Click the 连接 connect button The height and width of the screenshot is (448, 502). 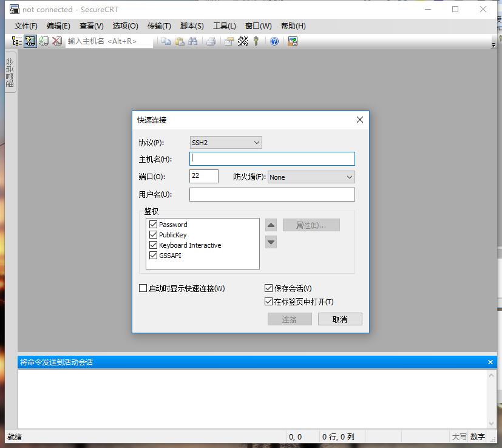(x=290, y=319)
